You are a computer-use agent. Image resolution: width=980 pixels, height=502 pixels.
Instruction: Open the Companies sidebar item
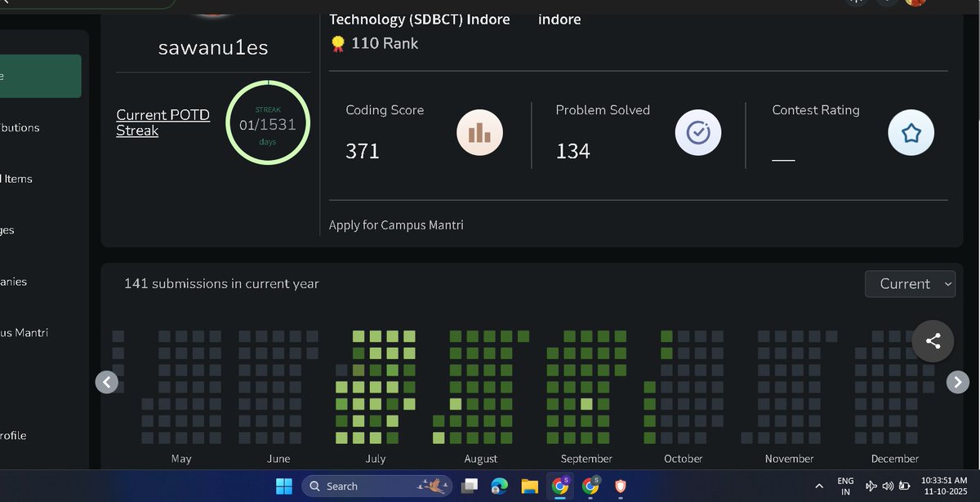[13, 281]
